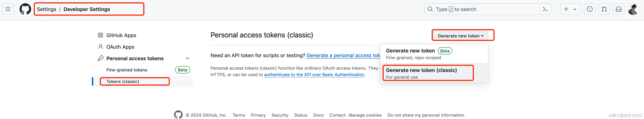Open the hamburger navigation menu
644x119 pixels.
(8, 9)
